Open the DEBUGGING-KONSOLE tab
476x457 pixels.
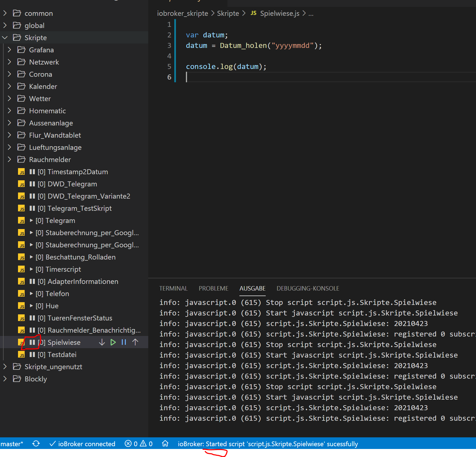point(308,288)
